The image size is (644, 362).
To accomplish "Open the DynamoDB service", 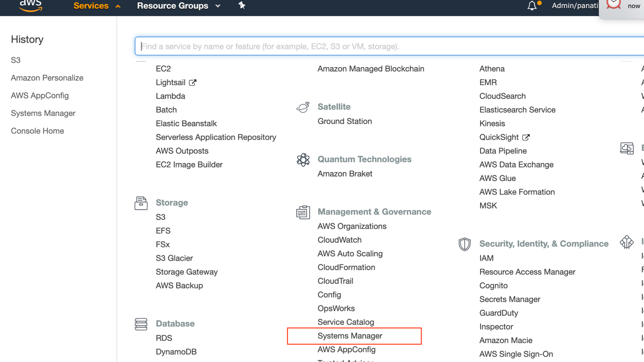I will [176, 352].
